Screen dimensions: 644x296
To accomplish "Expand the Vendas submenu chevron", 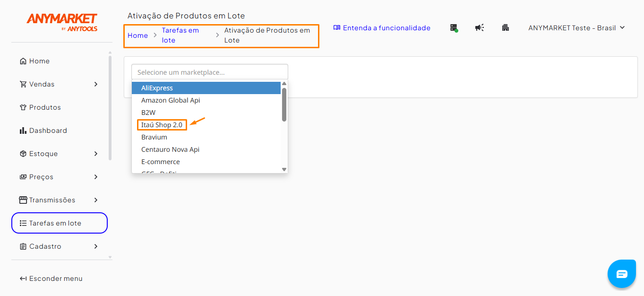I will click(96, 84).
